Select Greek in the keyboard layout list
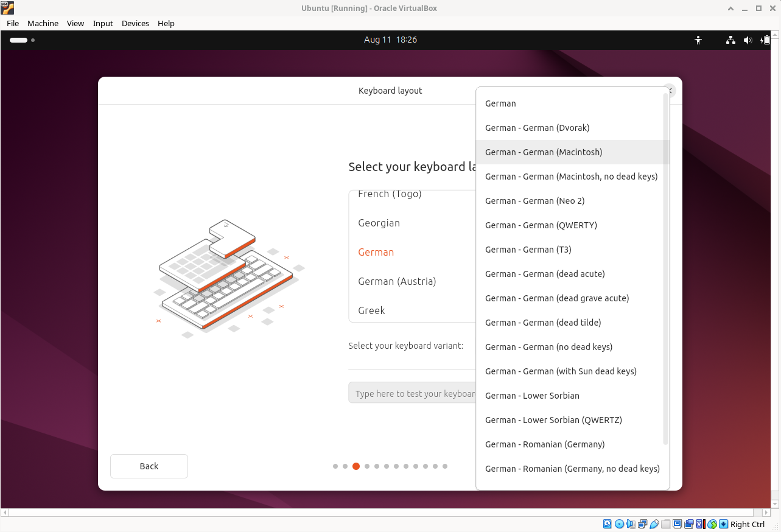The height and width of the screenshot is (532, 781). click(371, 310)
